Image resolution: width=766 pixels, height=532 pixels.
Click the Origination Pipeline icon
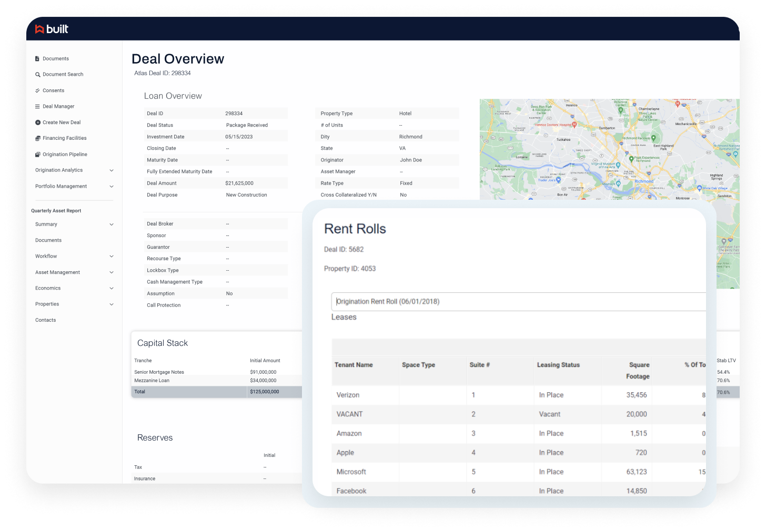coord(37,154)
